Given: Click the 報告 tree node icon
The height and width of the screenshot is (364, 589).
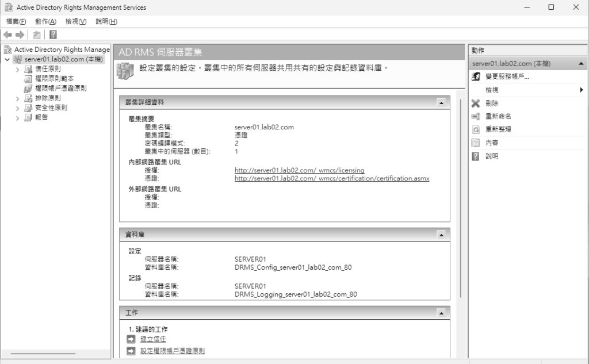Looking at the screenshot, I should [x=28, y=117].
